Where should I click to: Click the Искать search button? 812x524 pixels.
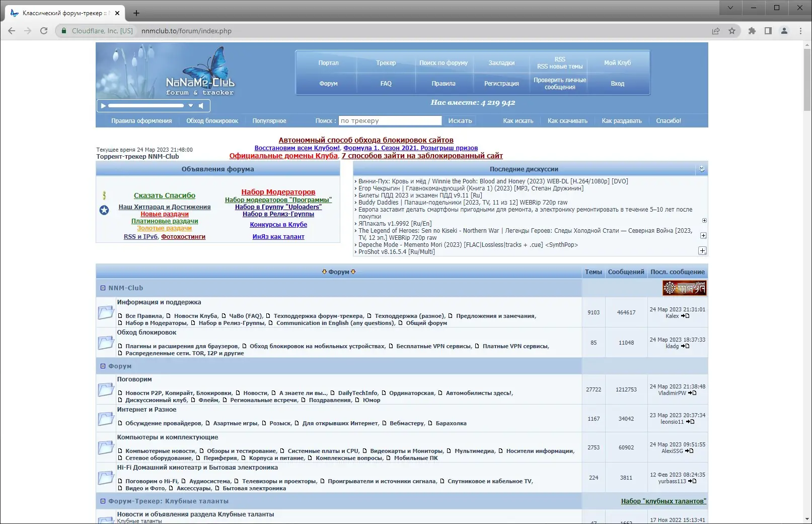click(460, 121)
